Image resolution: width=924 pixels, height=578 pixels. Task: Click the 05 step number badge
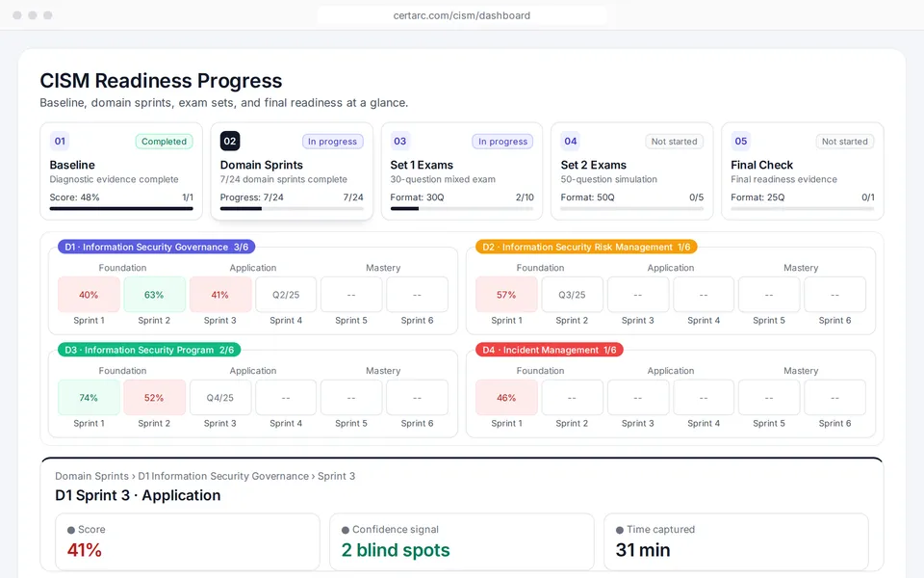click(x=741, y=141)
